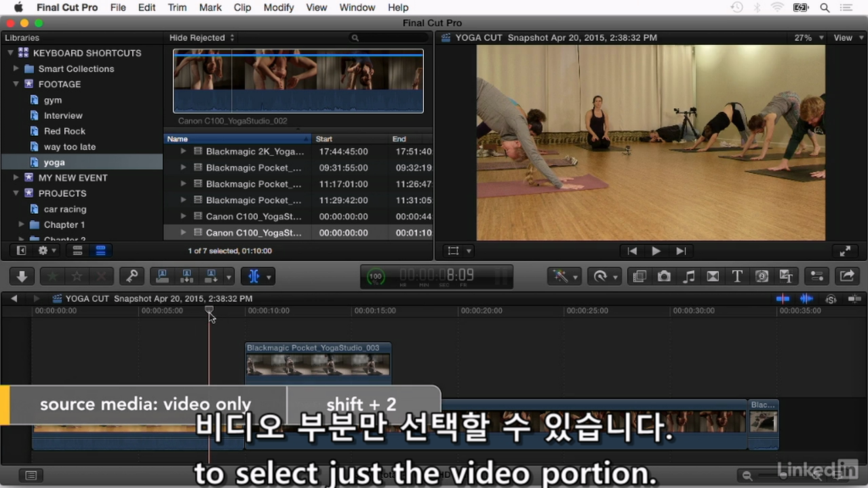Click the Insert edit icon
This screenshot has height=488, width=868.
coord(186,276)
